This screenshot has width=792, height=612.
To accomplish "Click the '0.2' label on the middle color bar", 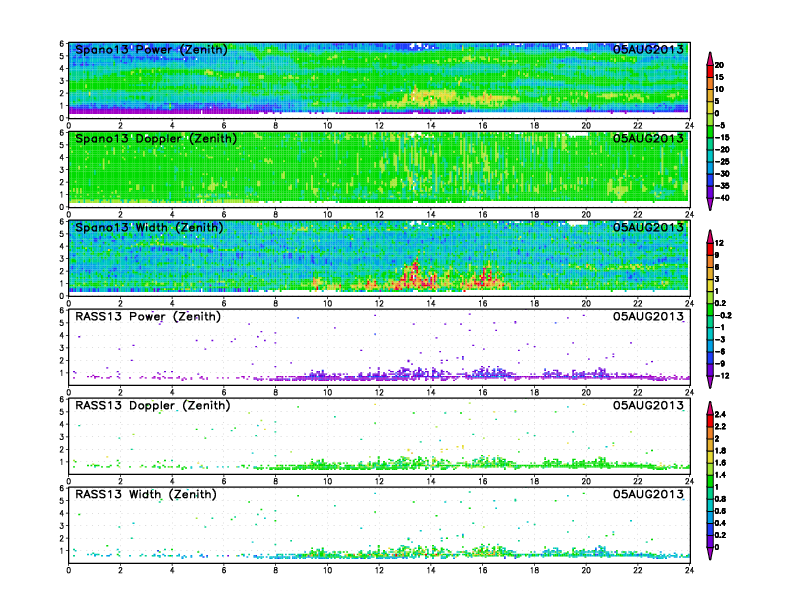I will coord(721,303).
